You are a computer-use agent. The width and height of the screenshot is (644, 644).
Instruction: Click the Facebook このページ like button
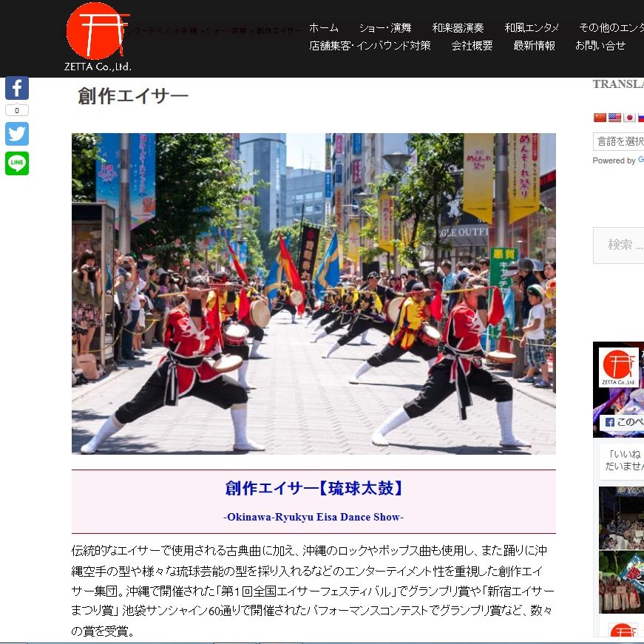(x=622, y=422)
